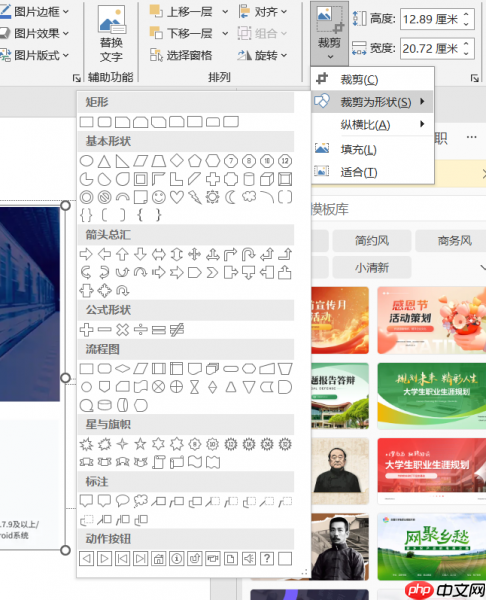Open Aspect Ratio submenu

(x=373, y=124)
